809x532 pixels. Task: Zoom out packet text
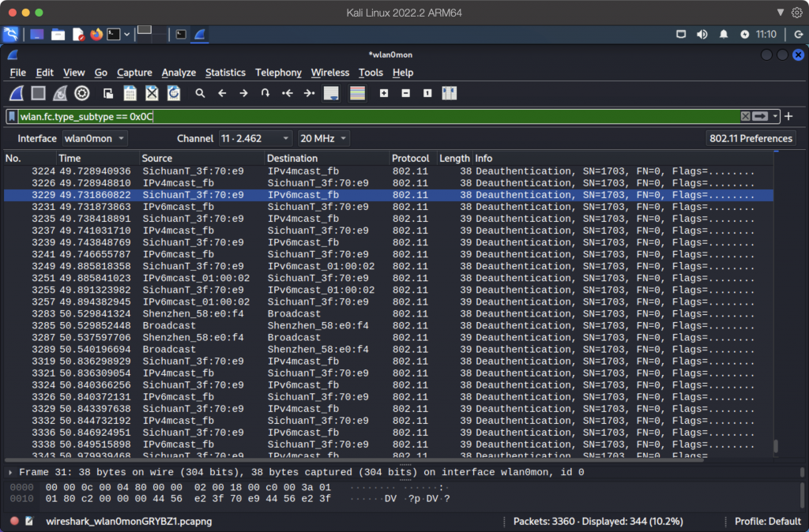[x=405, y=93]
